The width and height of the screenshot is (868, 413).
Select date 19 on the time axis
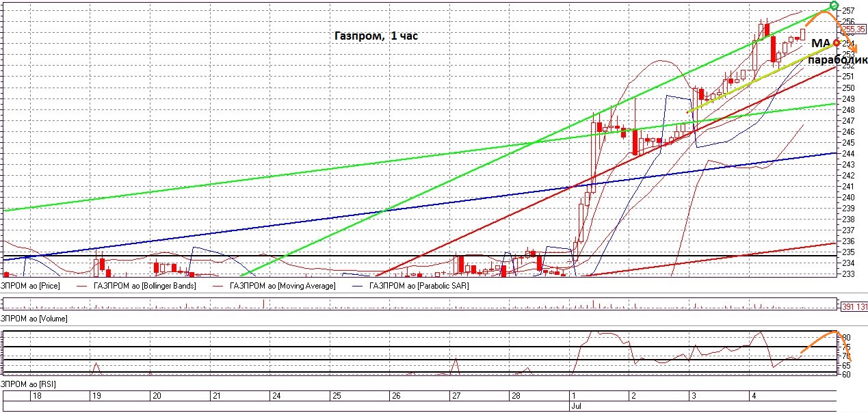pyautogui.click(x=96, y=395)
